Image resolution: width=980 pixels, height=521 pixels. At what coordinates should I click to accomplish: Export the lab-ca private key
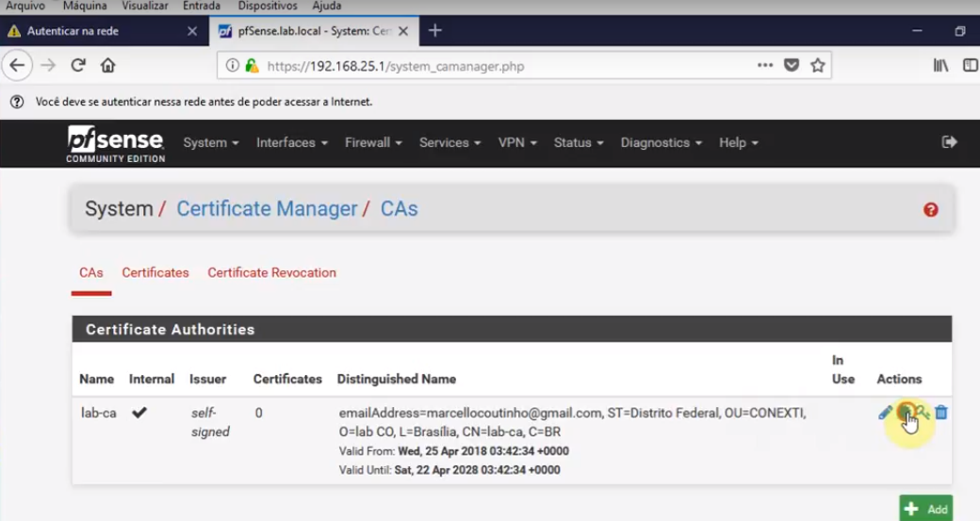923,413
